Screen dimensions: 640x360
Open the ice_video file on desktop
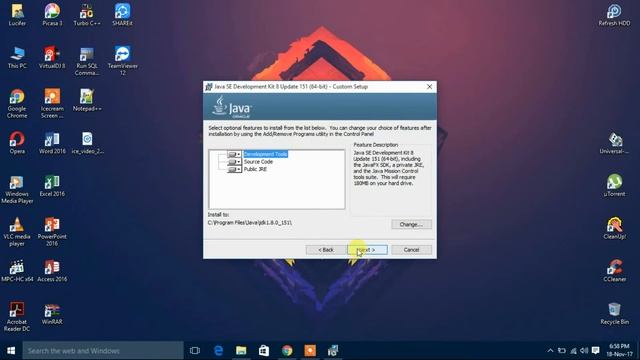coord(87,143)
